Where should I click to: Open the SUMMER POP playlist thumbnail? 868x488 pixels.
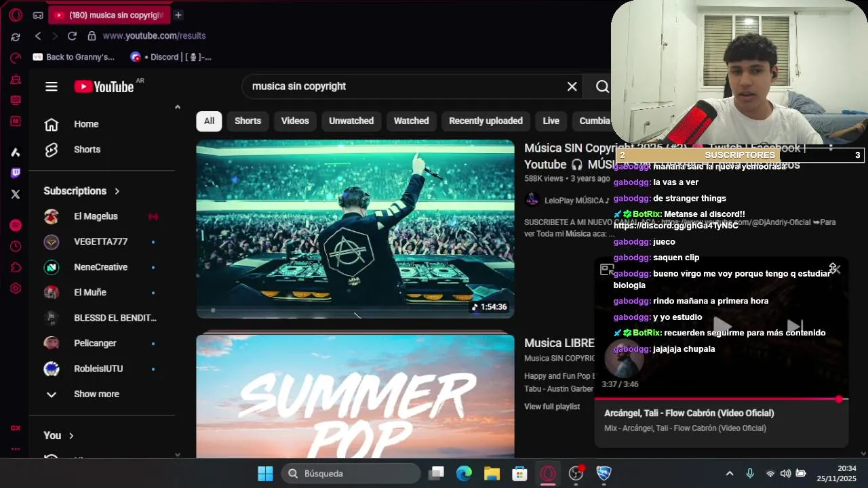[355, 396]
